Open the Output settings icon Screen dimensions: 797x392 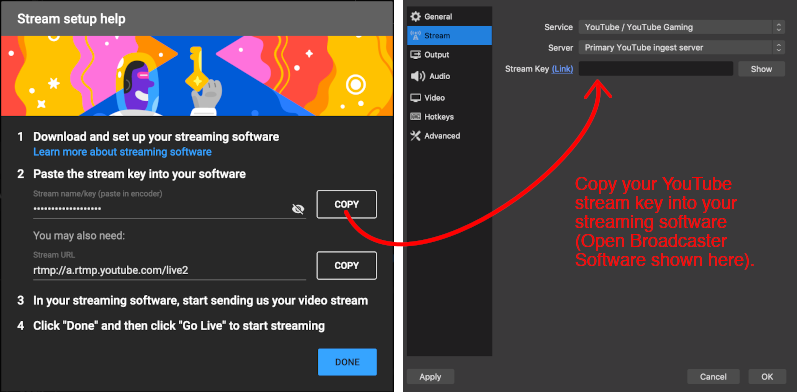416,55
